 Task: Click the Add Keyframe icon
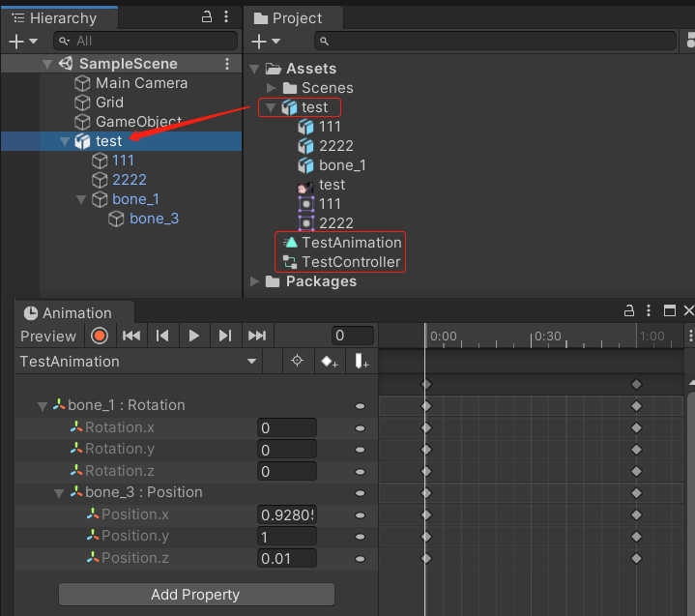329,362
